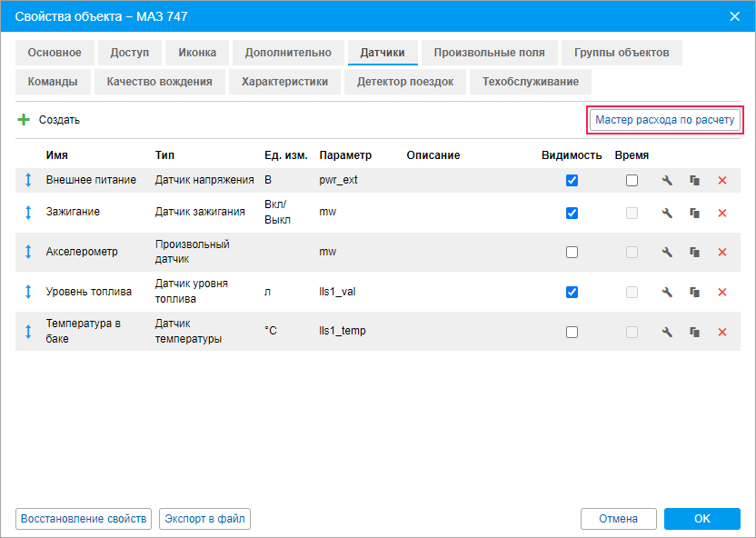The width and height of the screenshot is (756, 538).
Task: Click Экспорт в файл button
Action: click(x=204, y=519)
